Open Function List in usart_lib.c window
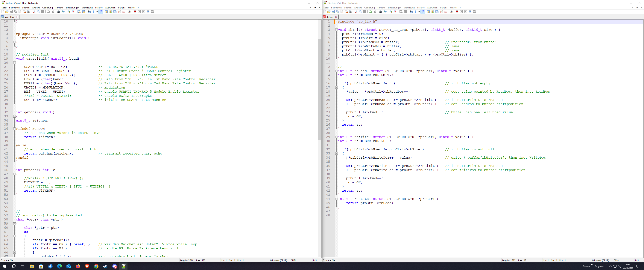The height and width of the screenshot is (270, 644). tap(119, 12)
